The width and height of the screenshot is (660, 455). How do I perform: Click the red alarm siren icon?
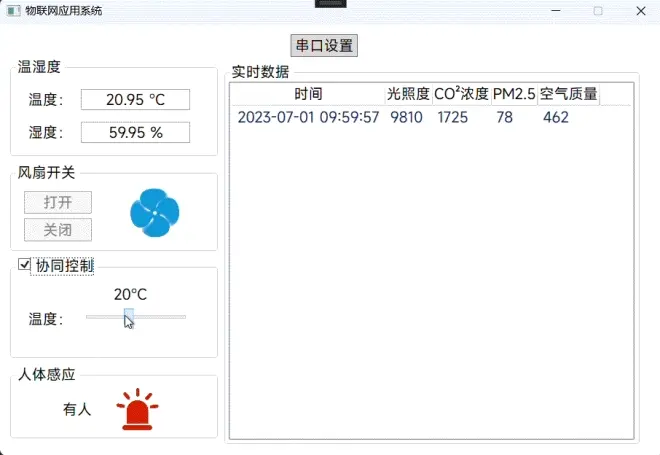click(137, 410)
